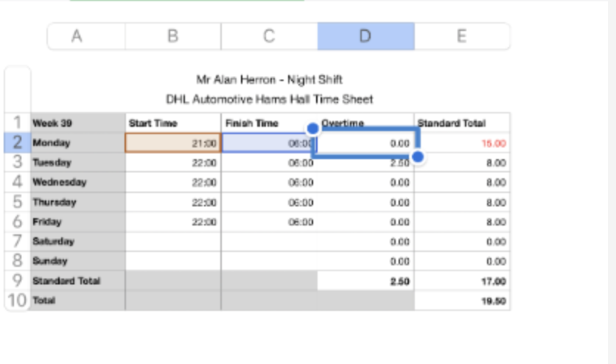Select Friday's start time 22:00 cell

[x=173, y=222]
